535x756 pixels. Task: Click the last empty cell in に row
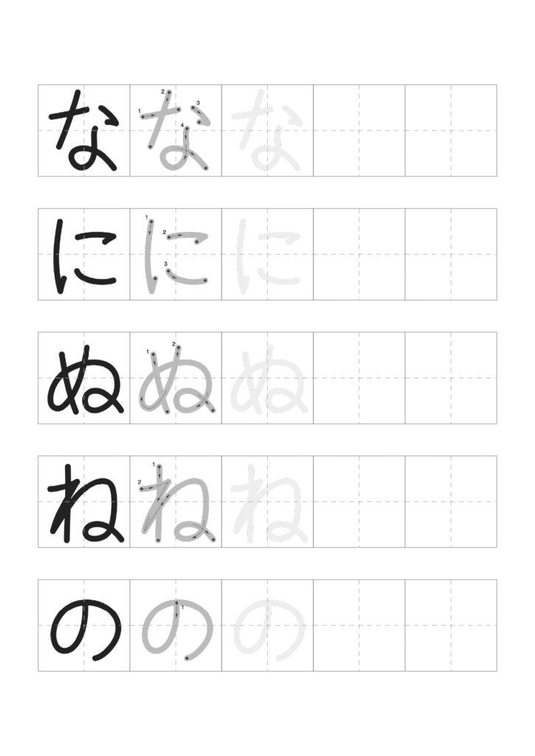(451, 254)
